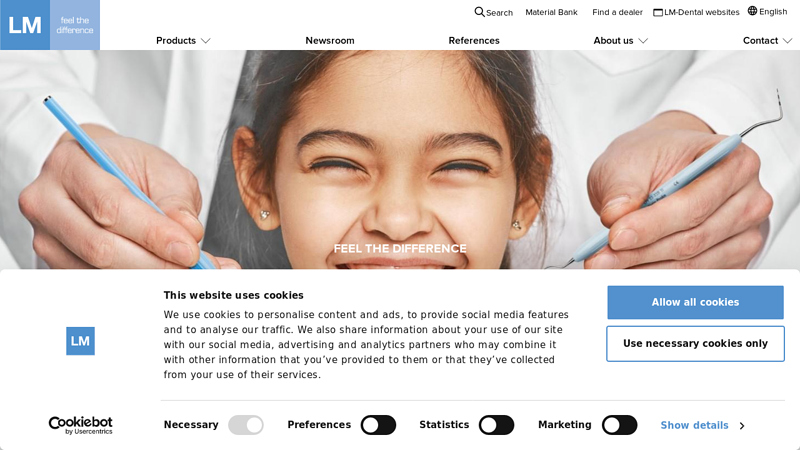Screen dimensions: 800x450
Task: Click the Allow all cookies button
Action: coord(695,302)
